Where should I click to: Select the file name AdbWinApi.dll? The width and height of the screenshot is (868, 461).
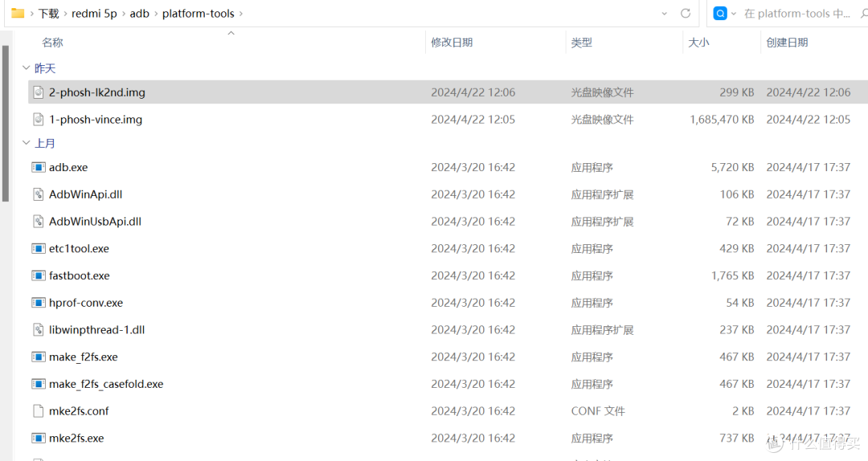click(85, 194)
